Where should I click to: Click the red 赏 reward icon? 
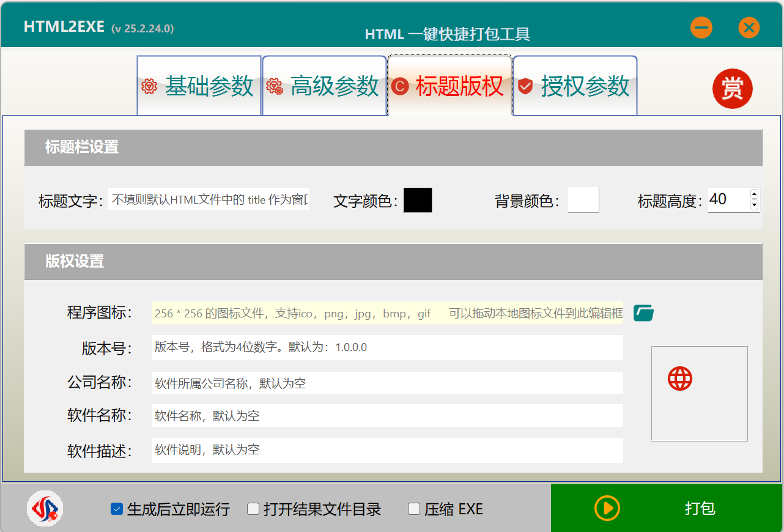[732, 89]
